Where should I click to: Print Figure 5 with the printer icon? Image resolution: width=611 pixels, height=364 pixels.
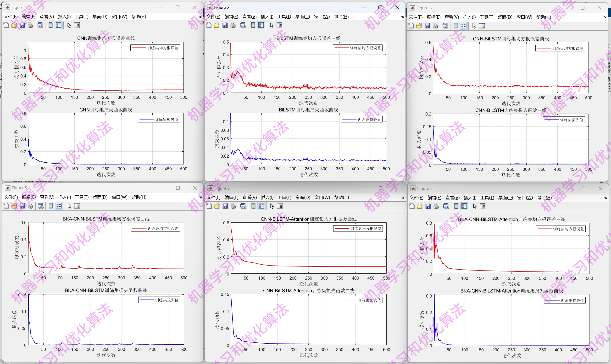point(31,206)
